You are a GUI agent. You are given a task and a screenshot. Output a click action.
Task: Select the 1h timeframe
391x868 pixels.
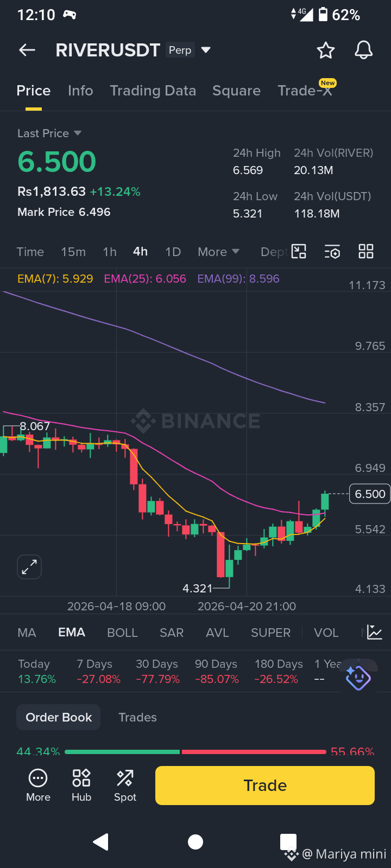pyautogui.click(x=110, y=252)
